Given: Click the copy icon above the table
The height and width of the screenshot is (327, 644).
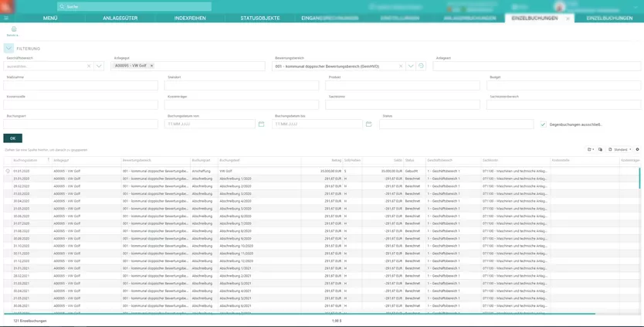Looking at the screenshot, I should click(x=600, y=150).
